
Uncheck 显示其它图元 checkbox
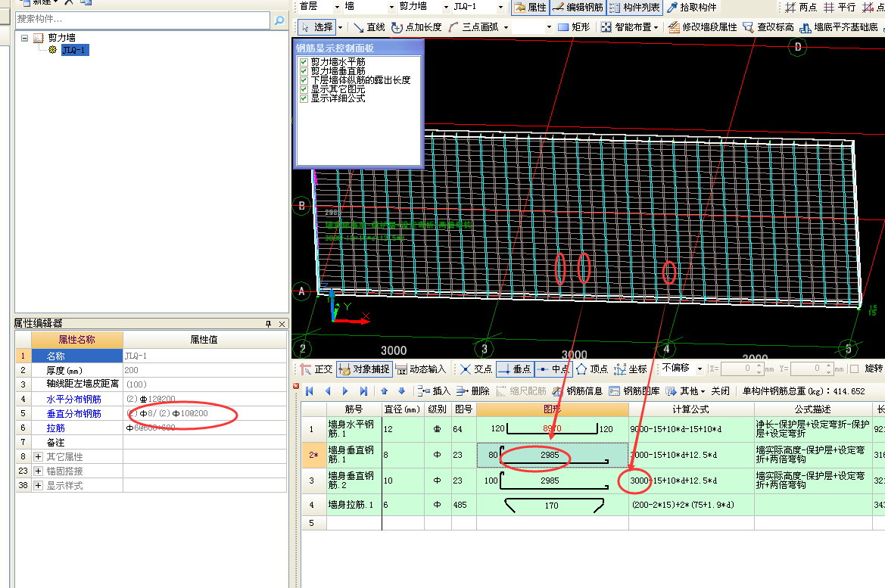pyautogui.click(x=304, y=89)
